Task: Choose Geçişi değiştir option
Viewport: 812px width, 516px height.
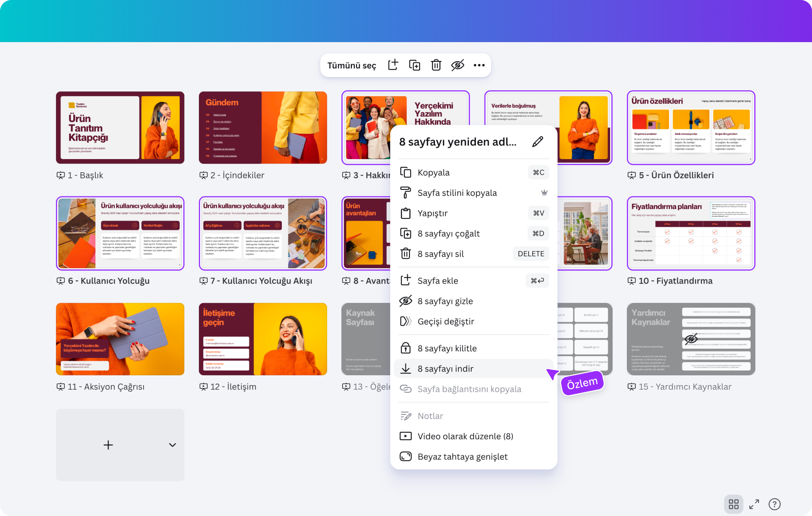Action: (x=474, y=321)
